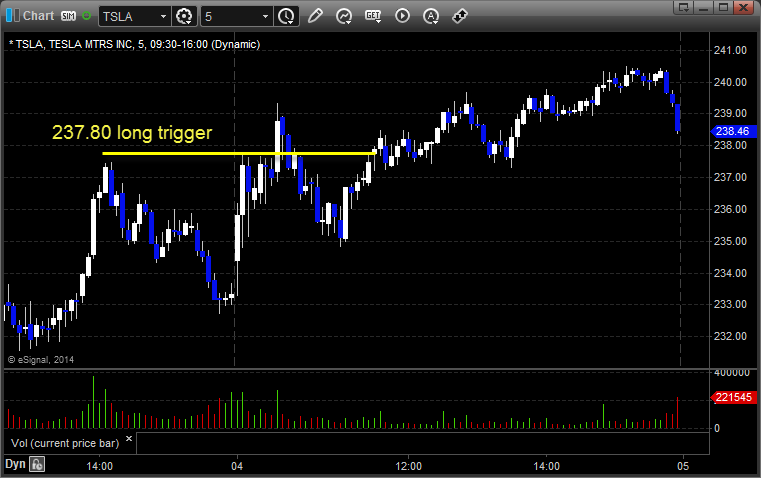The width and height of the screenshot is (761, 478).
Task: Click the 04 date label on time axis
Action: point(237,466)
